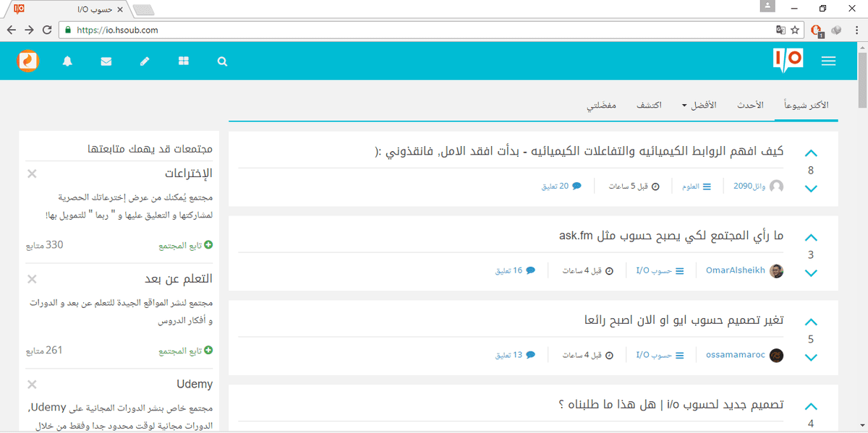Click the translate page icon
This screenshot has height=433, width=868.
[780, 30]
